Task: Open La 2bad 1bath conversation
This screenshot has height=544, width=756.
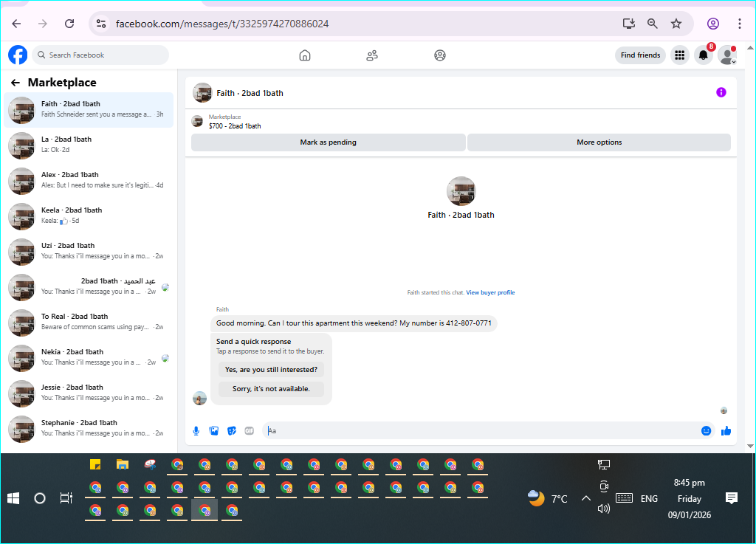Action: pyautogui.click(x=89, y=145)
